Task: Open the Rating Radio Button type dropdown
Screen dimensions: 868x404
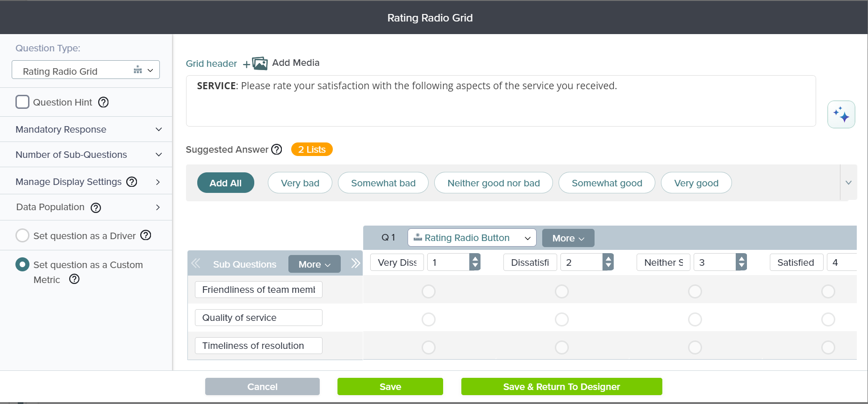Action: [472, 238]
